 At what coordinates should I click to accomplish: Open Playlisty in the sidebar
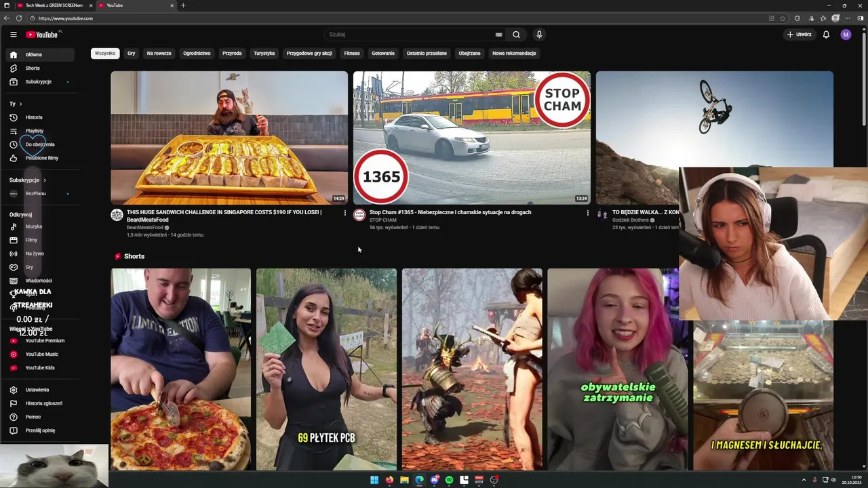click(41, 131)
